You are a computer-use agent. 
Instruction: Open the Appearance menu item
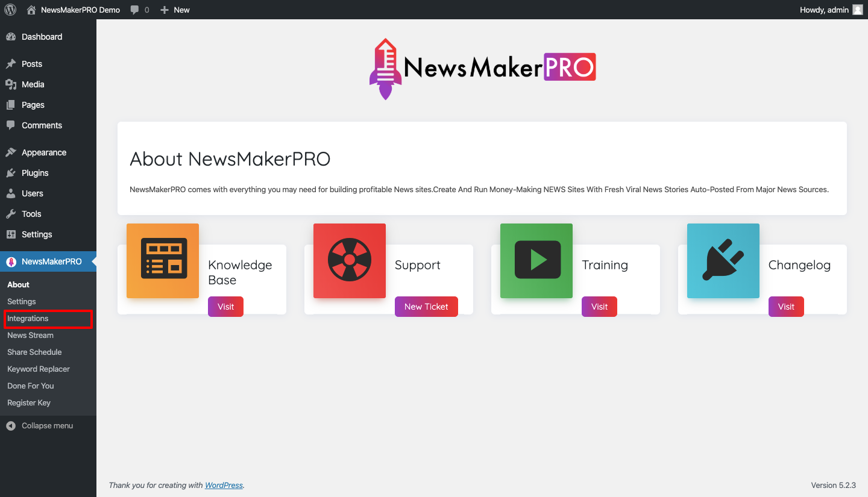click(x=48, y=152)
